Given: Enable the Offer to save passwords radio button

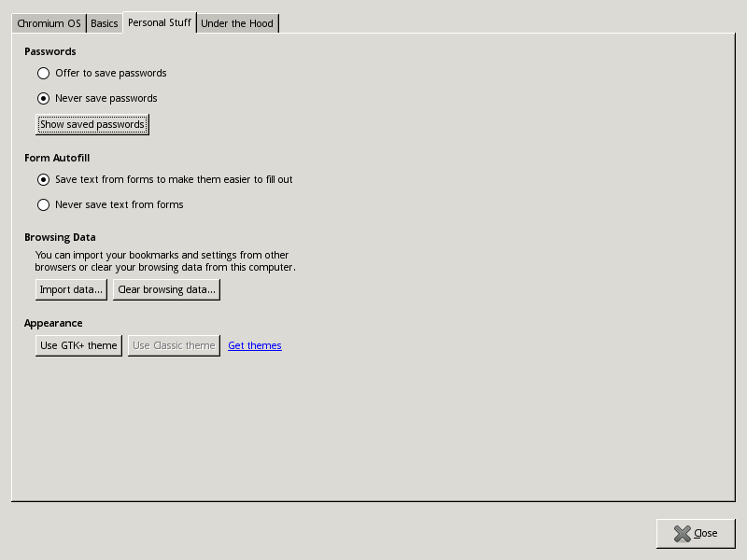Looking at the screenshot, I should pos(43,73).
